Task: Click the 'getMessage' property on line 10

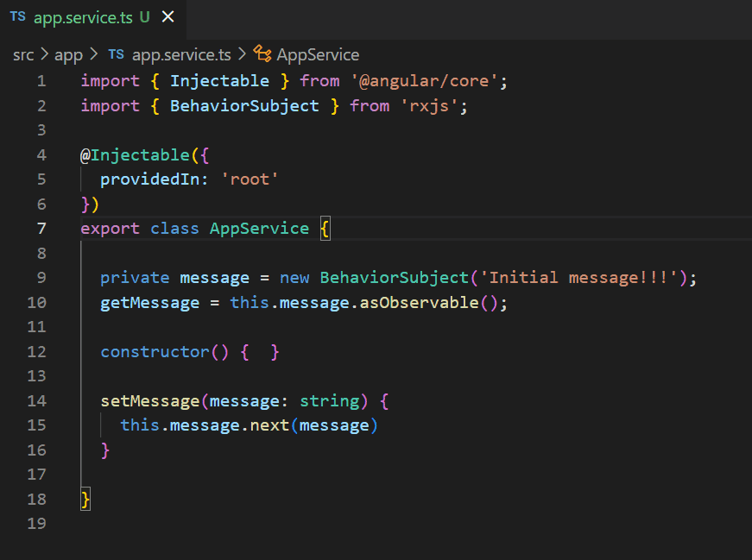Action: coord(149,303)
